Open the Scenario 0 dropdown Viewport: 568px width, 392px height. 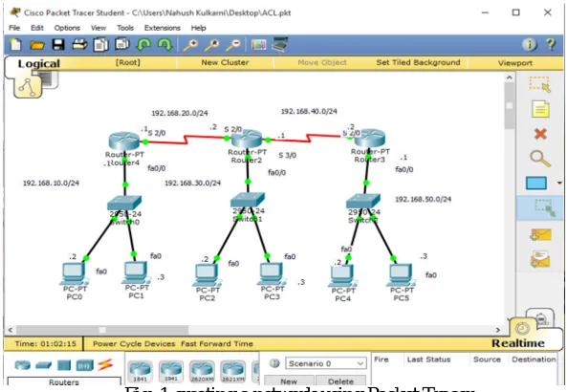coord(325,363)
